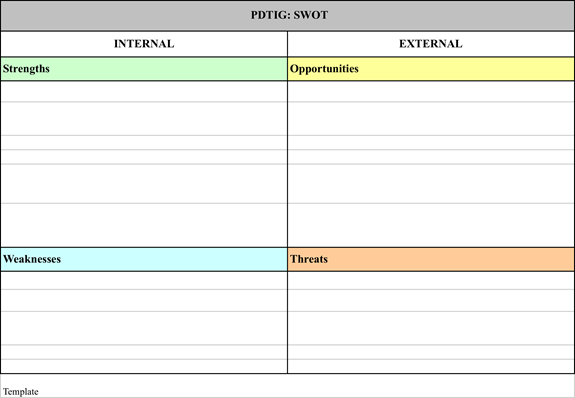
Task: Select the first empty row under Threats
Action: pyautogui.click(x=431, y=281)
